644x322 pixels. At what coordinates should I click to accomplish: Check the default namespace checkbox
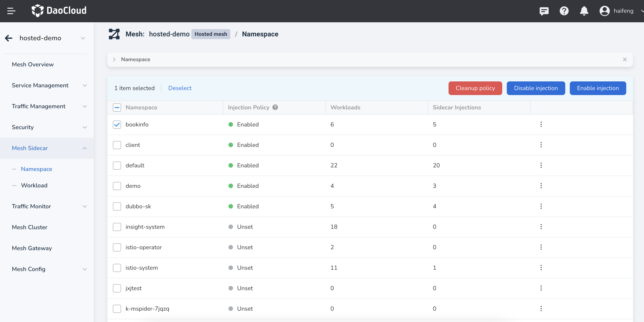pos(117,165)
